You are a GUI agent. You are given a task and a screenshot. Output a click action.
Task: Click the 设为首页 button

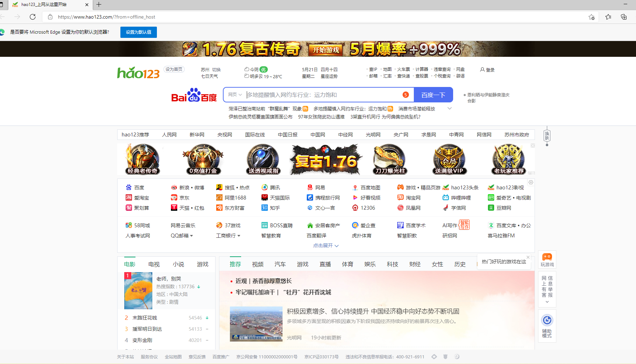coord(174,69)
